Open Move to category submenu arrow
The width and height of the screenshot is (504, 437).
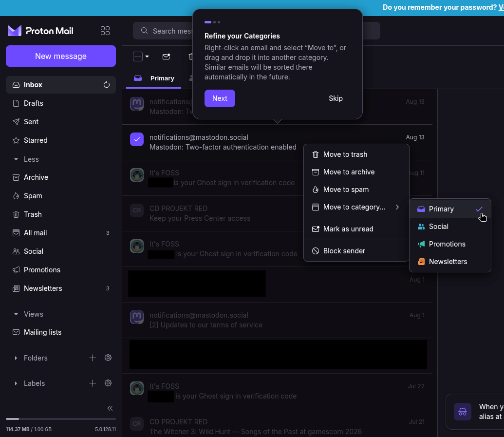click(397, 207)
